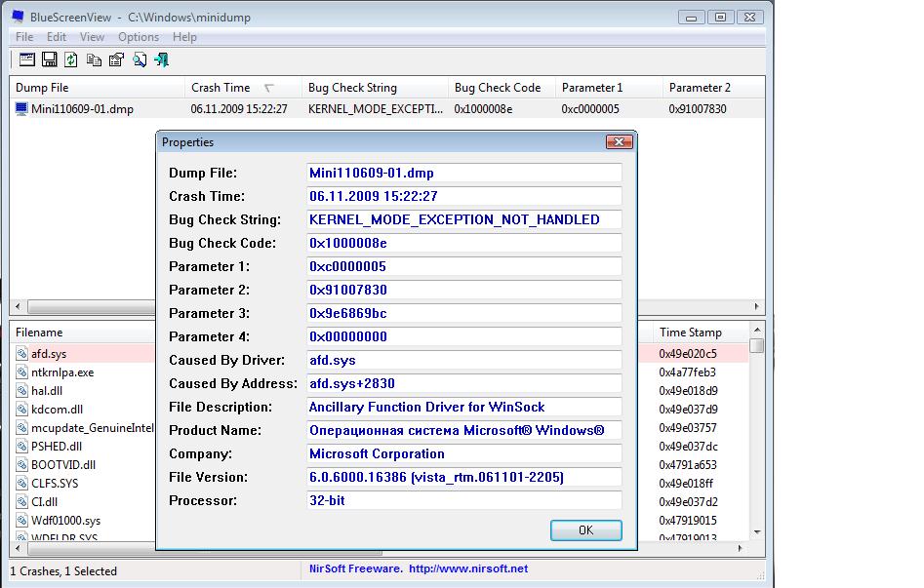Click the left arrow of the upper pane scrollbar

click(x=18, y=306)
